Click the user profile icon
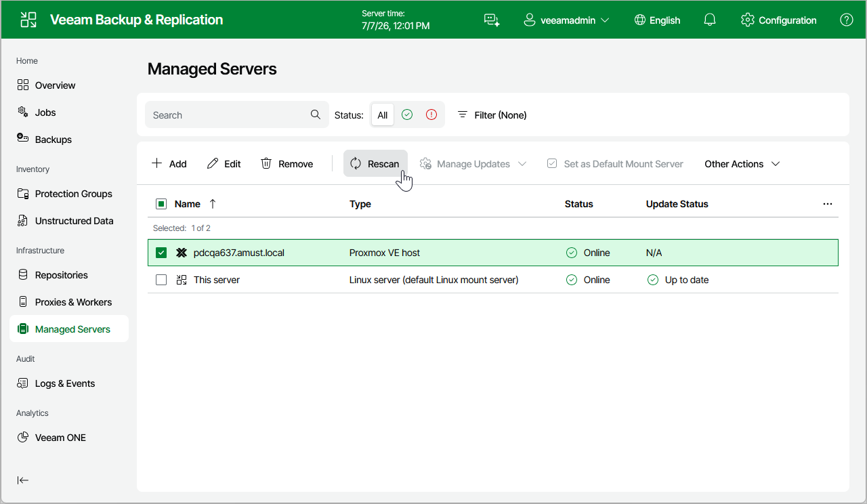The width and height of the screenshot is (867, 504). 530,20
